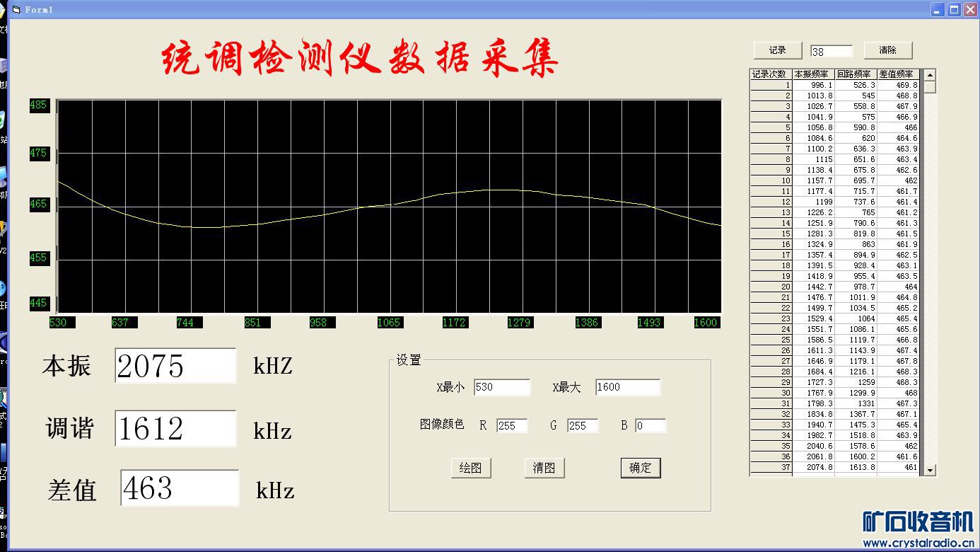Close the Form1 window
The height and width of the screenshot is (552, 980).
969,9
